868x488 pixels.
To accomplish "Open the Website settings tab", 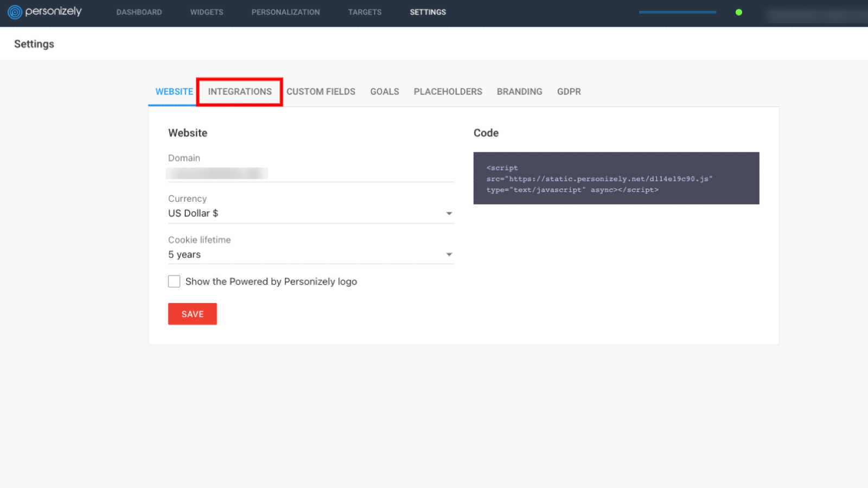I will [x=174, y=92].
